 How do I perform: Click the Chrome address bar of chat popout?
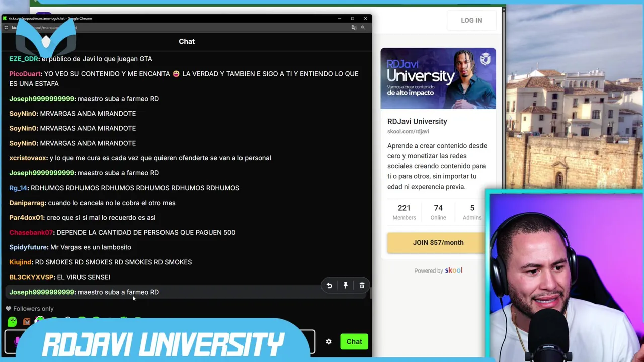point(179,27)
